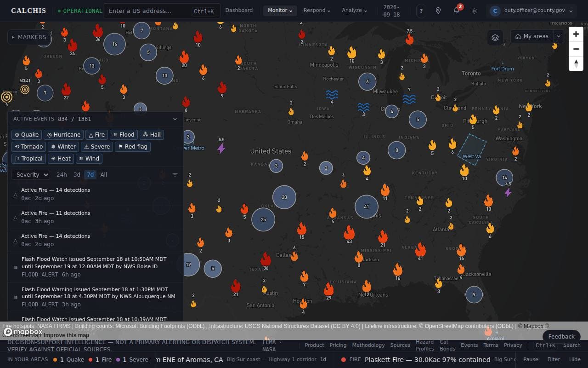Toggle the Tropical event filter
Viewport: 588px width, 368px height.
(28, 159)
